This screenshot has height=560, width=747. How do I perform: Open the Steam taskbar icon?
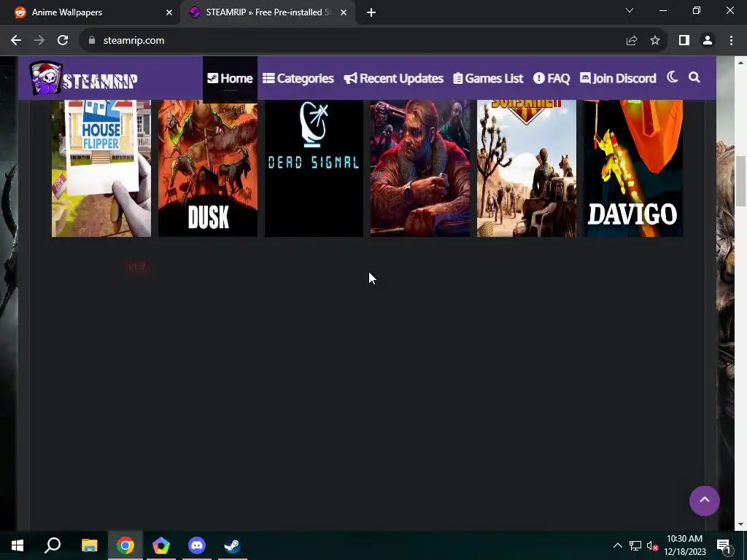click(232, 545)
